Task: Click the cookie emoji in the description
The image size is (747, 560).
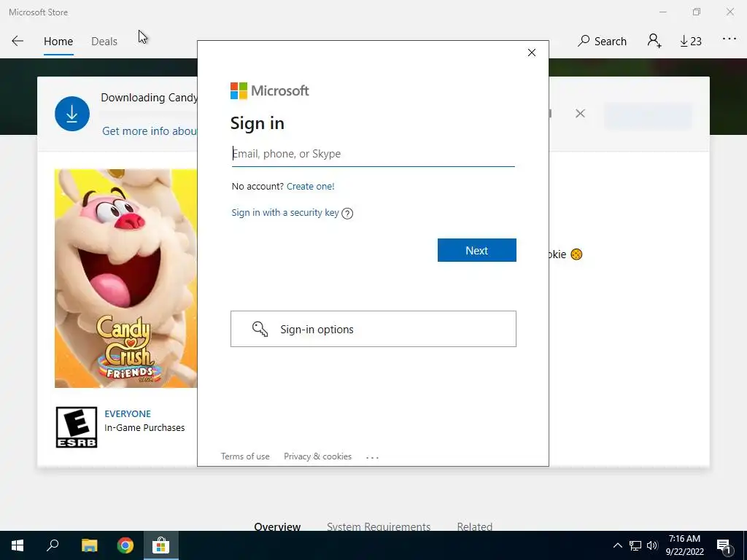Action: [x=576, y=254]
